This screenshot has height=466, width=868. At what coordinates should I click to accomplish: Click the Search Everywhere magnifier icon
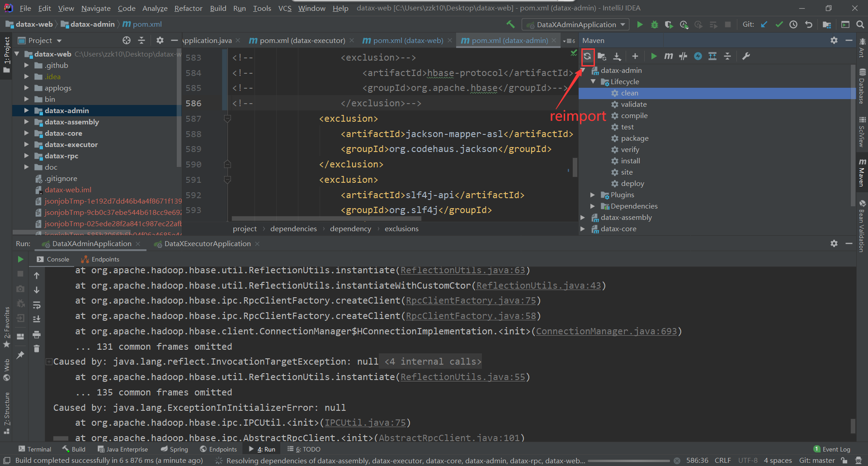860,24
